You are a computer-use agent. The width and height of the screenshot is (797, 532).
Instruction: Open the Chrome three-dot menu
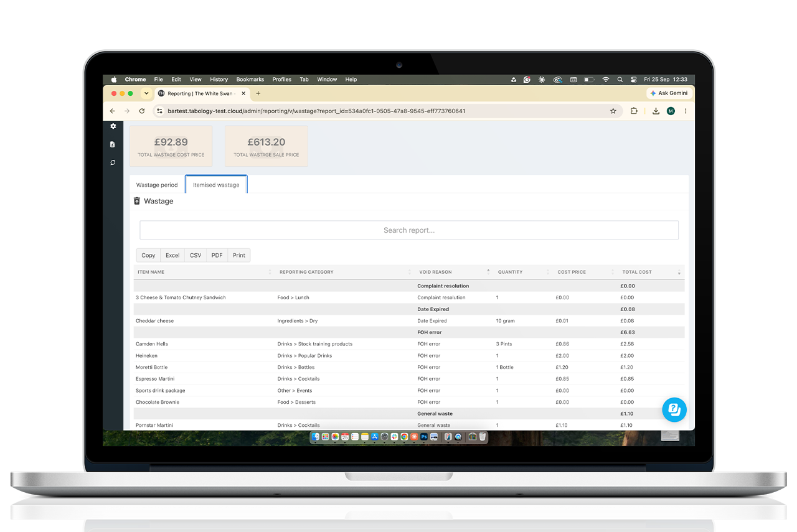point(686,111)
